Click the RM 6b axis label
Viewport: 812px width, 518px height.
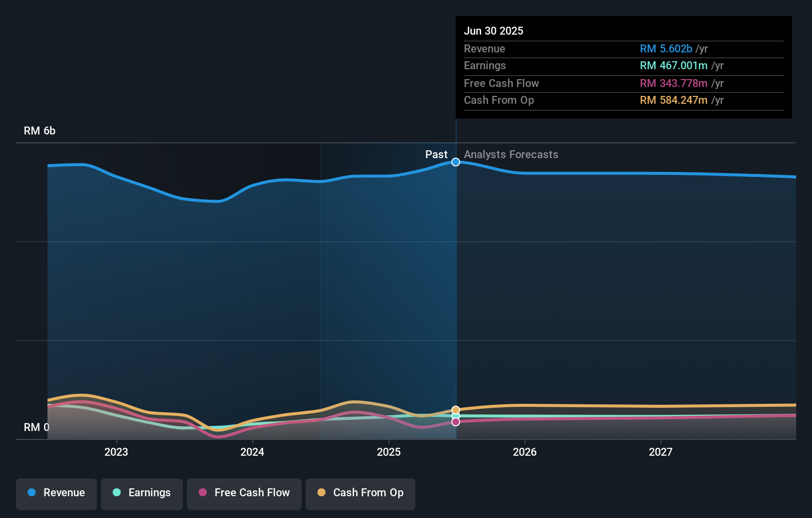[x=40, y=130]
